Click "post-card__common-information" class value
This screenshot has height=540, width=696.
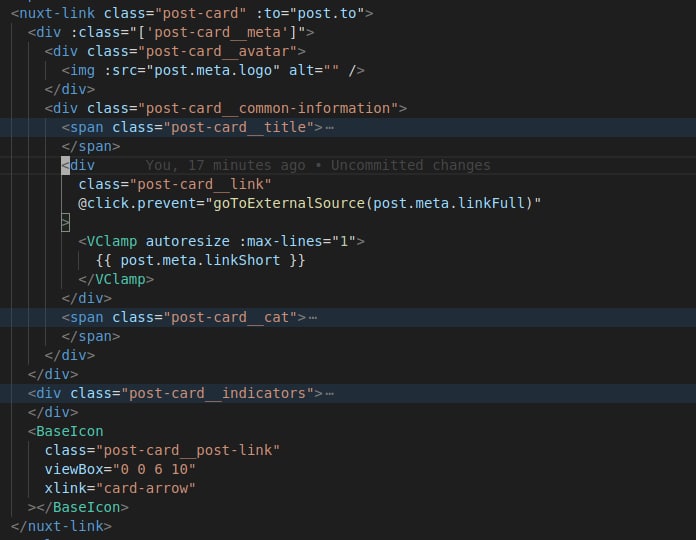click(x=268, y=108)
